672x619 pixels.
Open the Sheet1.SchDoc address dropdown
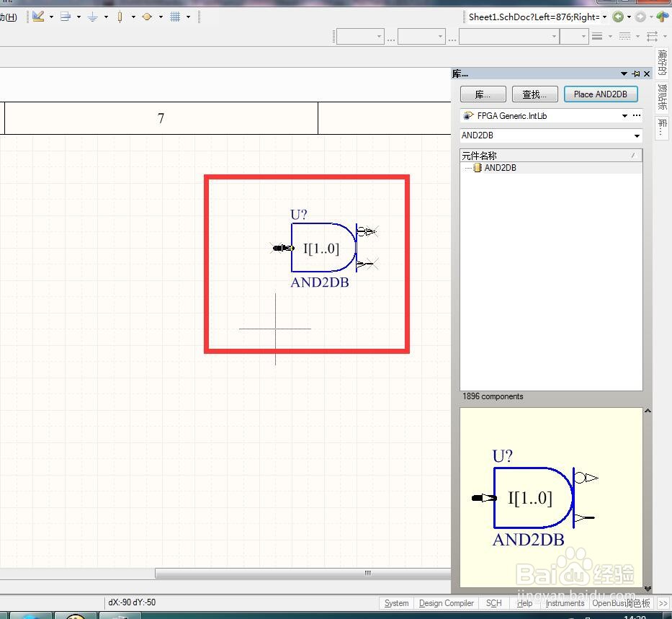click(605, 17)
